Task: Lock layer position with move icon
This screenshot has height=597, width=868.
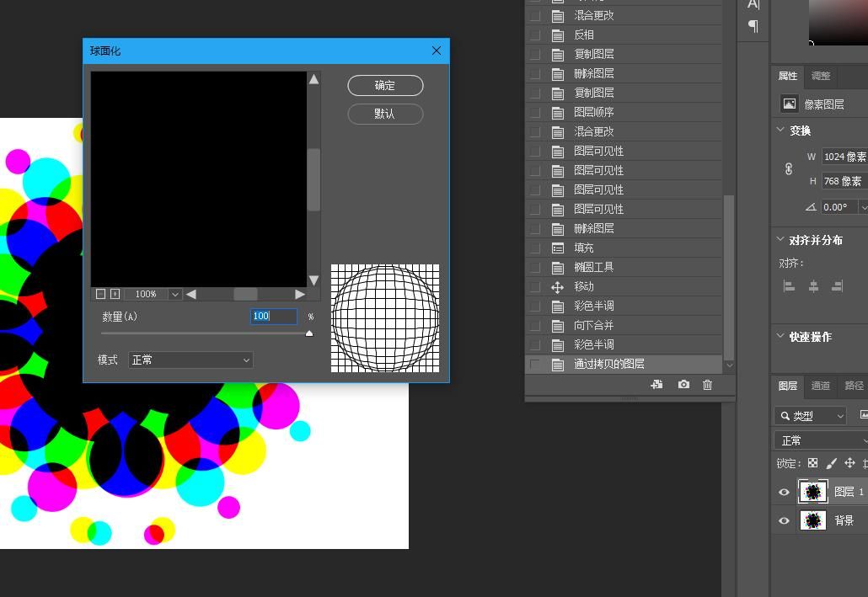Action: pos(849,463)
